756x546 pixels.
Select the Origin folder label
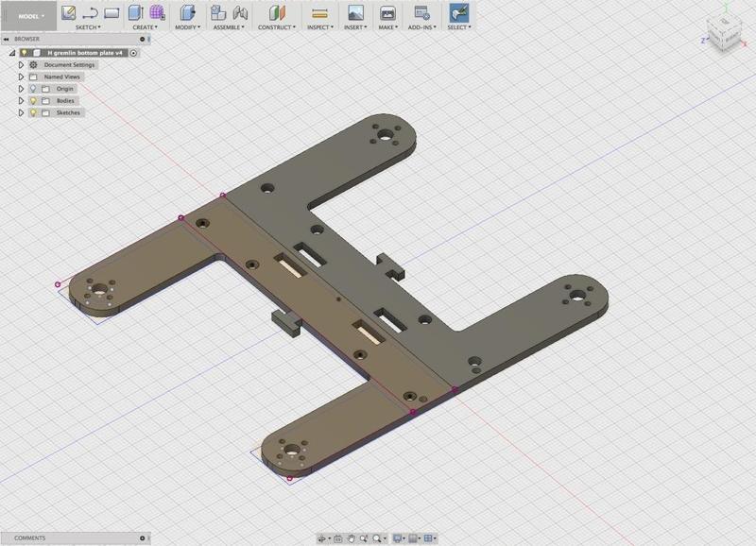point(65,89)
